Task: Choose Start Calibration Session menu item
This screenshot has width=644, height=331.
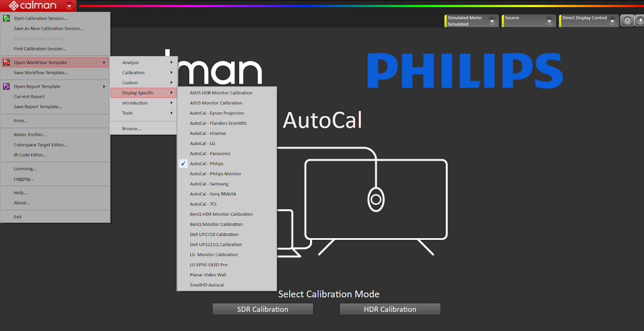Action: coord(55,18)
